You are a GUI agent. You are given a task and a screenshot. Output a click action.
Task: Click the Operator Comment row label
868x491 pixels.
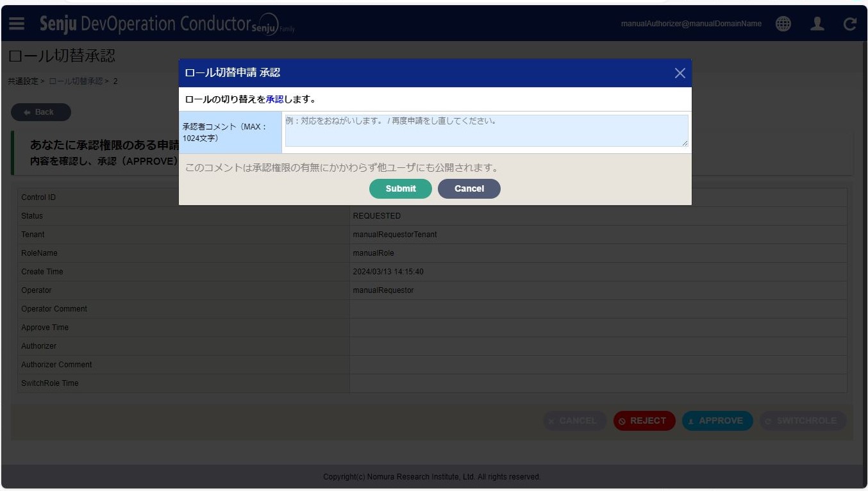pyautogui.click(x=54, y=309)
